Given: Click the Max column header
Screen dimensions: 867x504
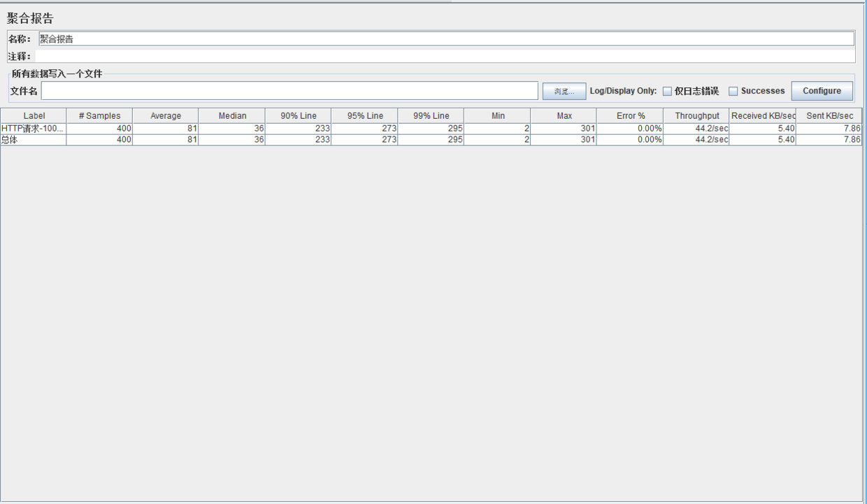Looking at the screenshot, I should click(x=564, y=116).
